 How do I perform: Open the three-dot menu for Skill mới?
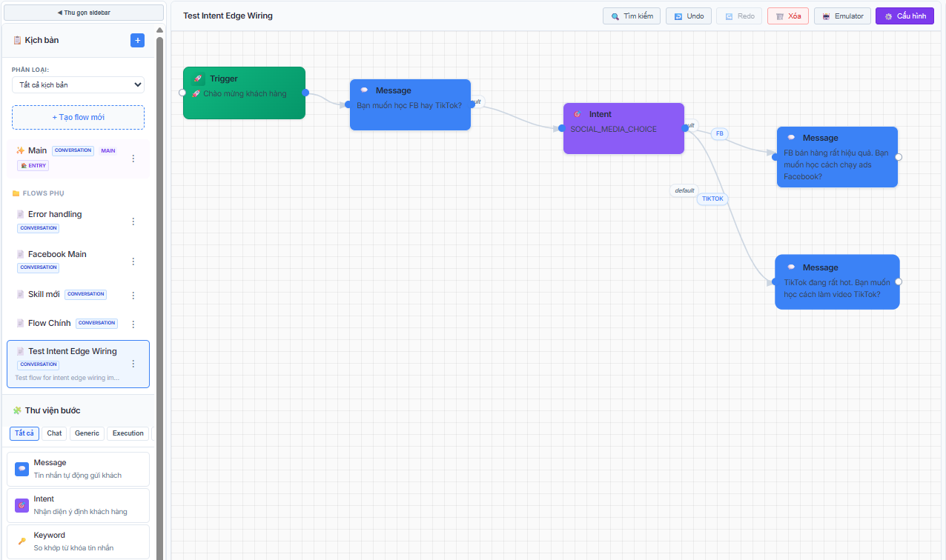coord(133,296)
